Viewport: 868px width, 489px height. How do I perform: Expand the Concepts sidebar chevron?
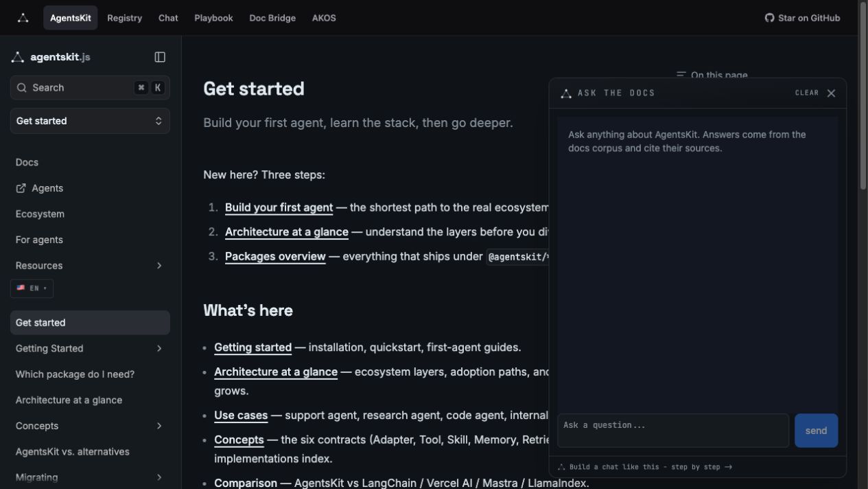159,426
